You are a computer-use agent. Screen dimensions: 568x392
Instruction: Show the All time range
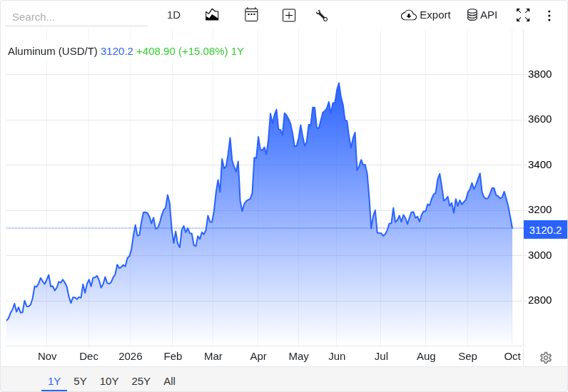click(x=169, y=381)
